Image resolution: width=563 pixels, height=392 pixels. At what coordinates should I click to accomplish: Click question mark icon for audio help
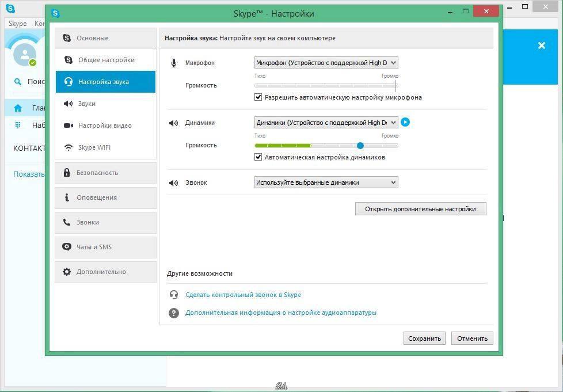click(174, 313)
